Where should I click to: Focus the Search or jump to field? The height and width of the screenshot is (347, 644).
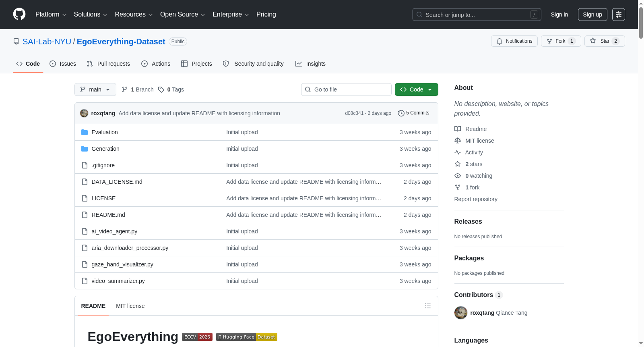tap(477, 15)
